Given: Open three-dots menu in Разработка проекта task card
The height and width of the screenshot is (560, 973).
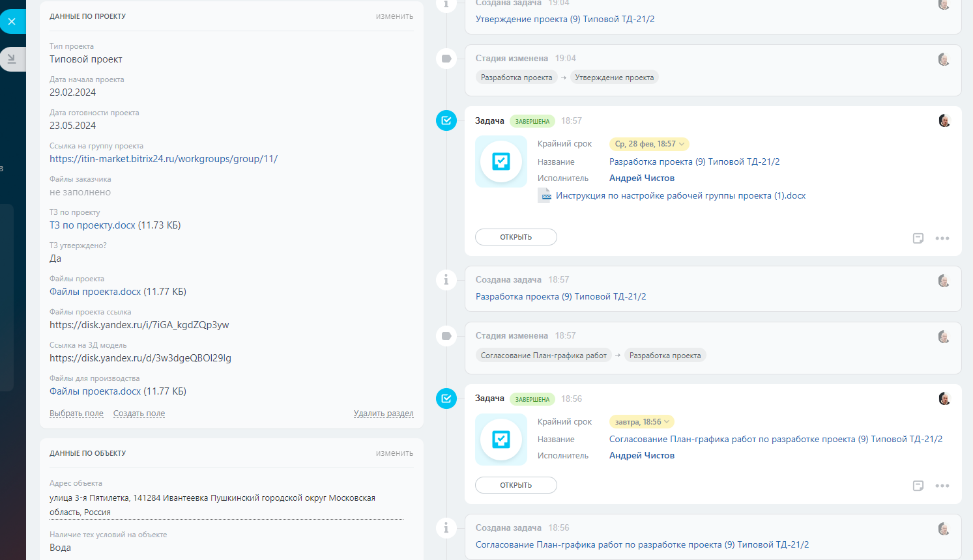Looking at the screenshot, I should click(942, 238).
